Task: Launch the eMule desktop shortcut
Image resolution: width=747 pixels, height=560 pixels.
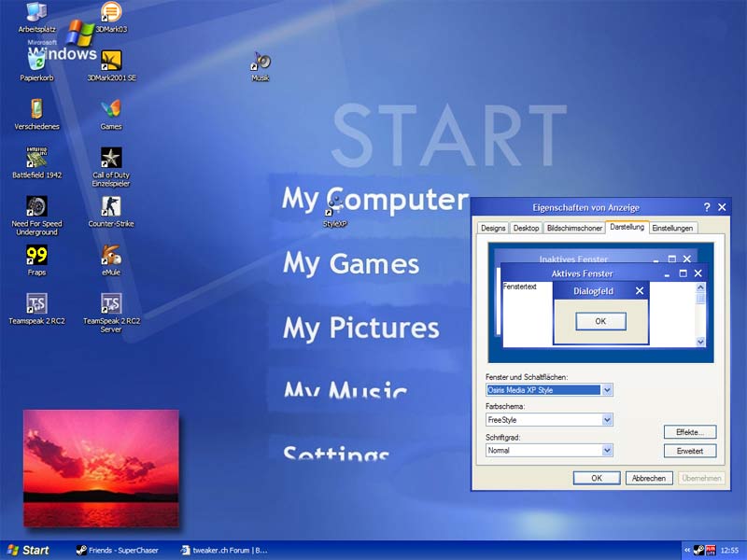Action: [x=111, y=256]
